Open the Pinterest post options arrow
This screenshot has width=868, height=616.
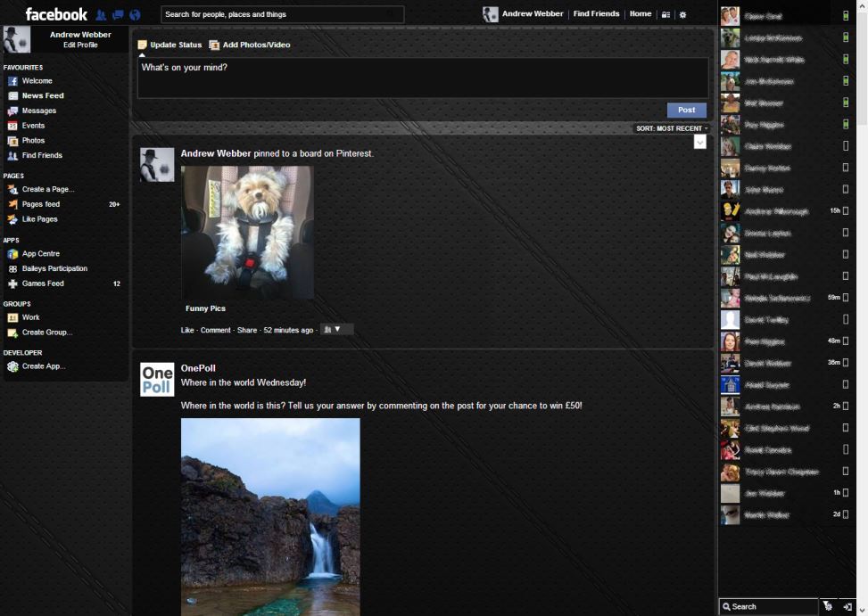coord(699,142)
